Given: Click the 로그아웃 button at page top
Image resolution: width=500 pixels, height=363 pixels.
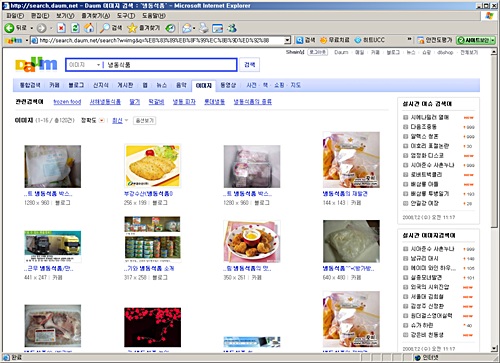Looking at the screenshot, I should click(317, 52).
